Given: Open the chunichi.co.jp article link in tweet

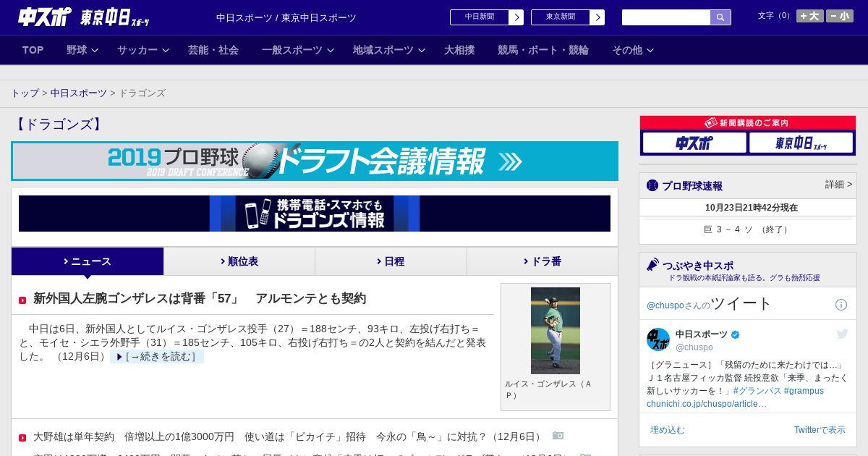Looking at the screenshot, I should [707, 404].
